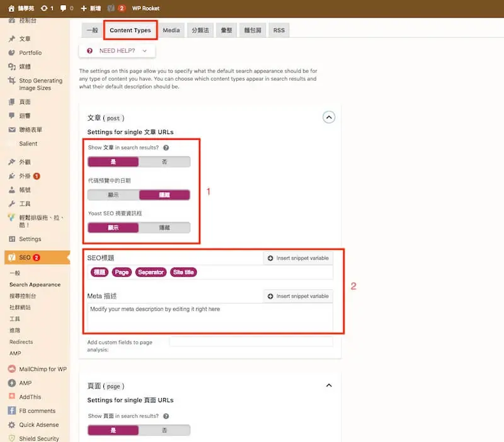The height and width of the screenshot is (442, 504).
Task: Open the Yoast icon with 2 notifications in admin bar
Action: coord(116,8)
